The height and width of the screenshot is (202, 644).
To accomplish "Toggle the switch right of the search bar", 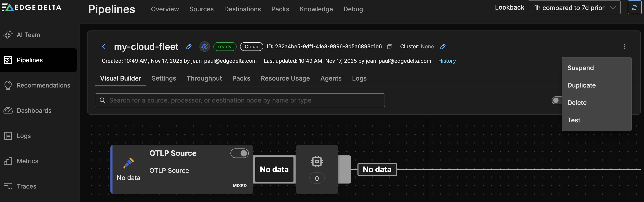I will (556, 100).
